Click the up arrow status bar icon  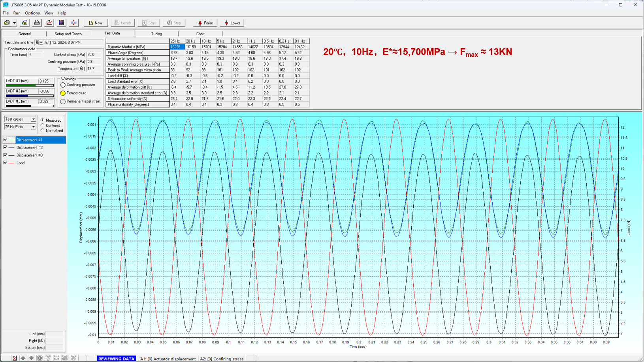(x=23, y=358)
